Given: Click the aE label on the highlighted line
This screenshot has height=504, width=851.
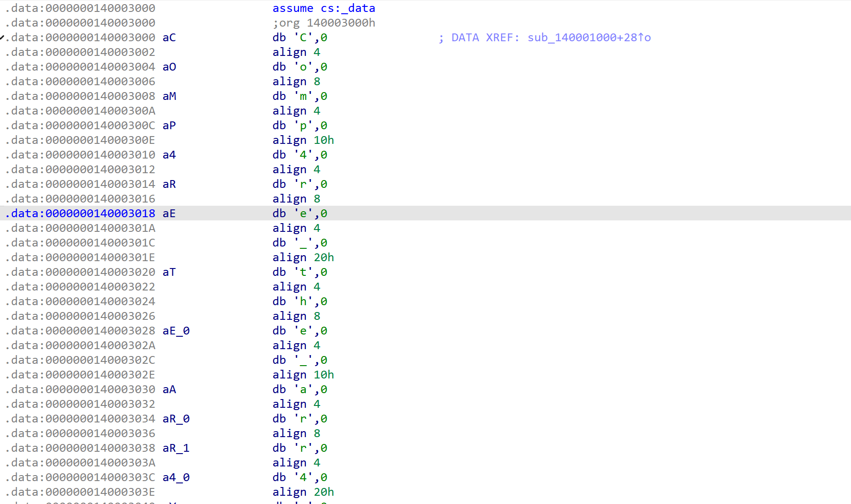Looking at the screenshot, I should pyautogui.click(x=168, y=213).
